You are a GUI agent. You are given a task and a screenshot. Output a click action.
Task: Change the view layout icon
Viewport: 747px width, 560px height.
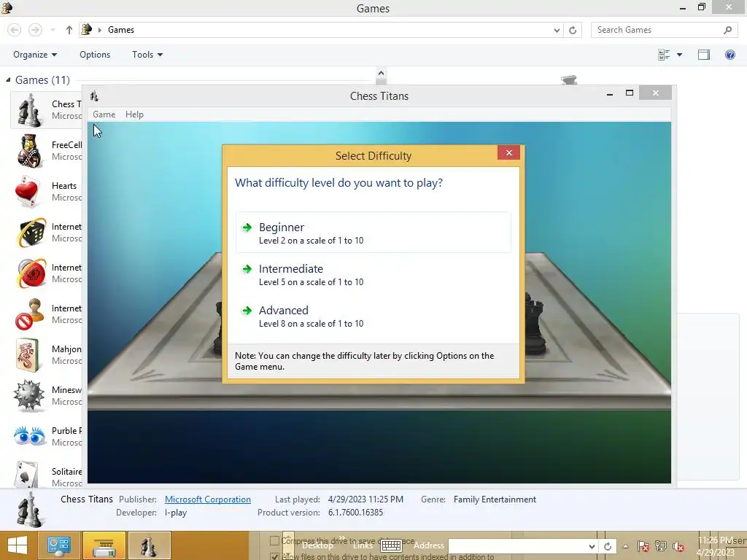click(664, 55)
